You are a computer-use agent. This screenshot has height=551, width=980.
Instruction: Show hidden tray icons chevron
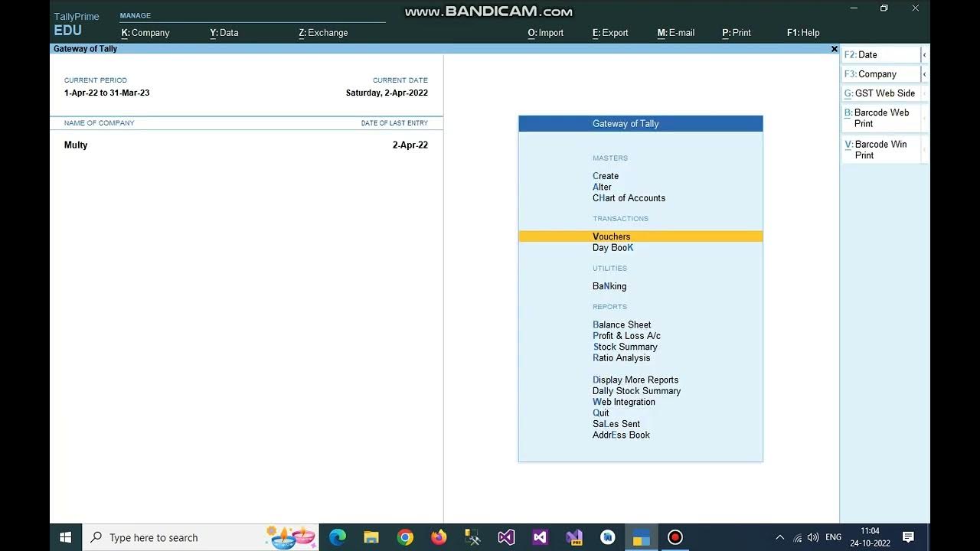tap(779, 537)
